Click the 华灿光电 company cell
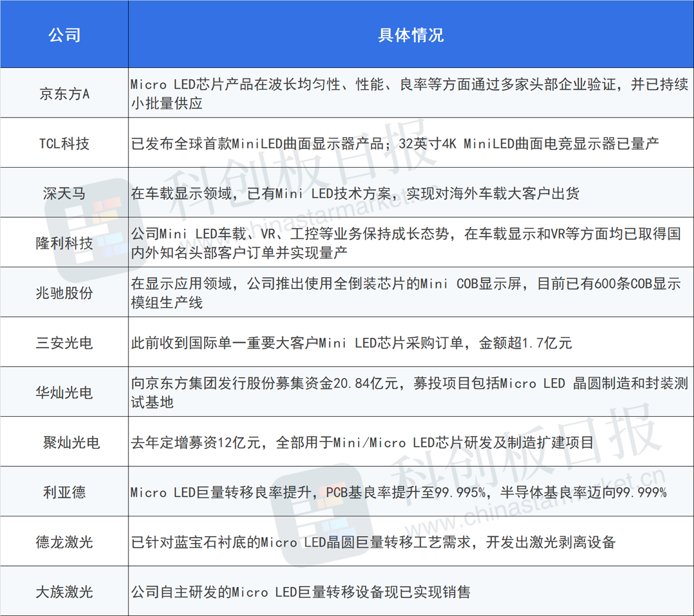Screen dimensions: 694x616 click(x=64, y=392)
